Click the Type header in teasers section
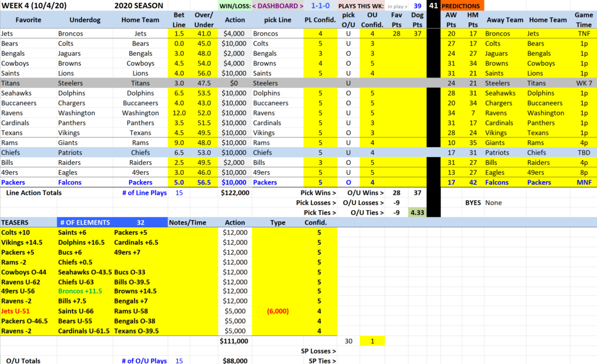This screenshot has width=597, height=364. click(278, 222)
